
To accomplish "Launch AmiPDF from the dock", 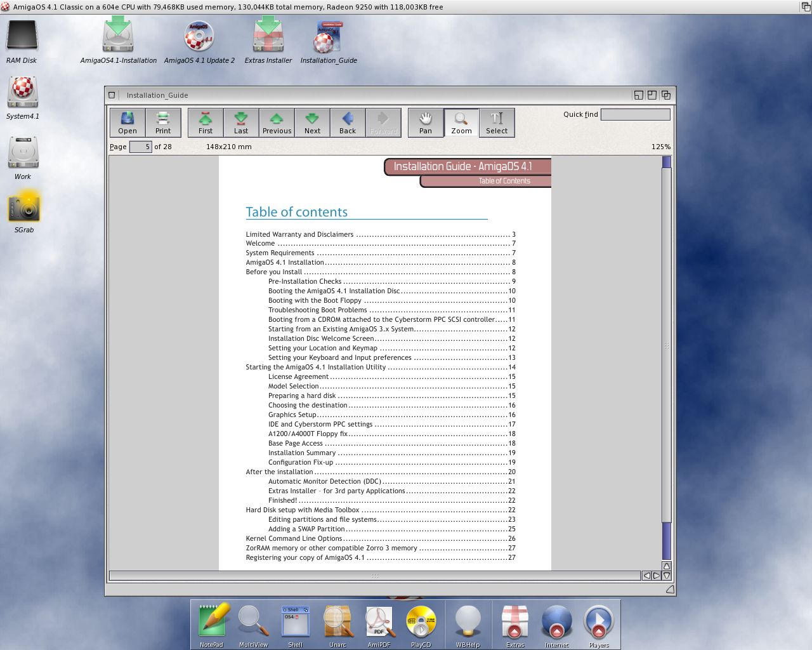I will tap(379, 625).
